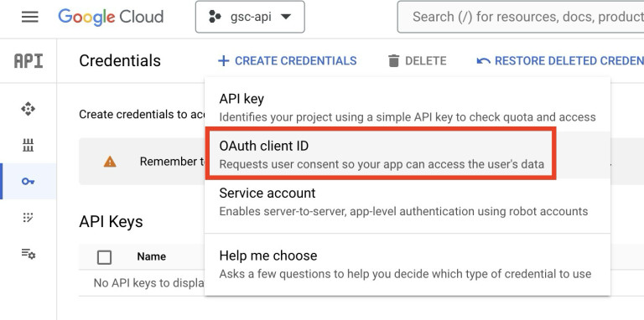
Task: Click the API Keys section heading
Action: (x=111, y=221)
